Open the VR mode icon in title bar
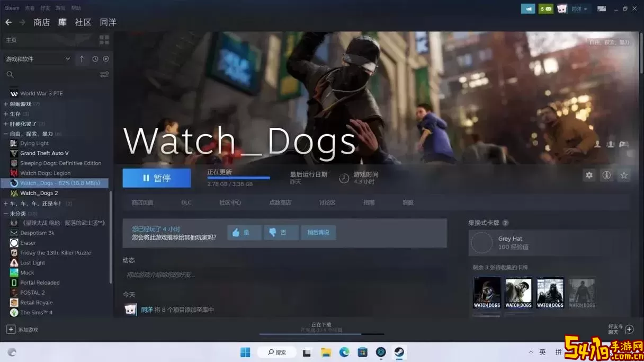This screenshot has width=644, height=362. [602, 8]
